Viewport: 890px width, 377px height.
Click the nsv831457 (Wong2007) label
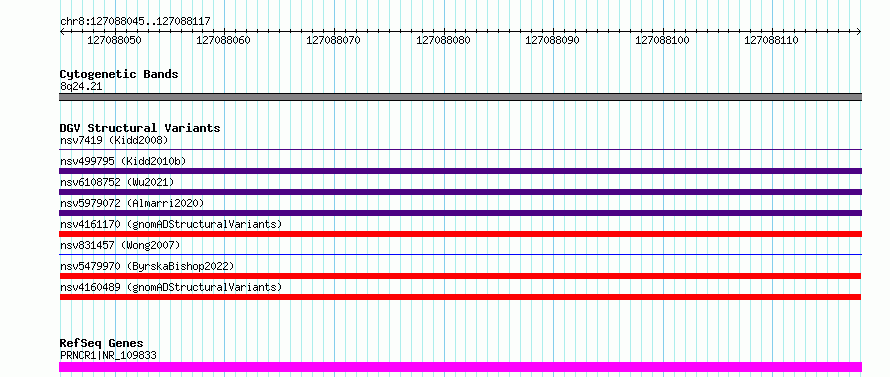(x=120, y=245)
